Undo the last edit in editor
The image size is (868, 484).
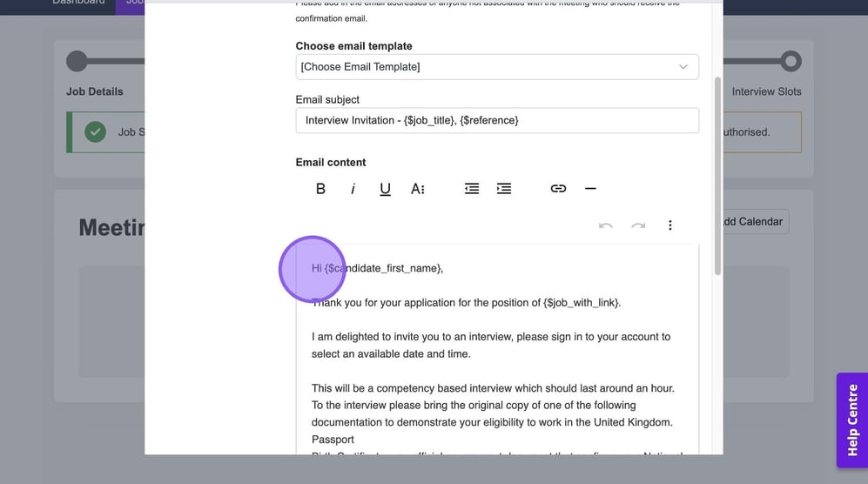point(606,225)
